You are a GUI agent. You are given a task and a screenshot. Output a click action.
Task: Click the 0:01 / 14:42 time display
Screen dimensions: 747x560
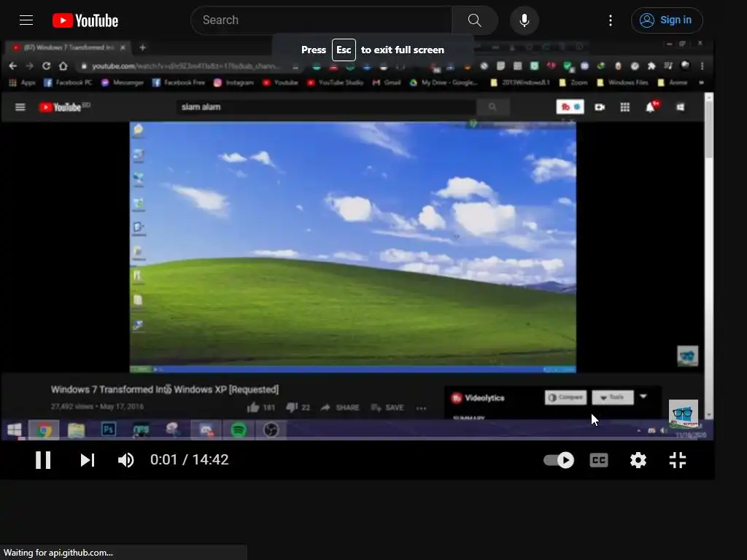pyautogui.click(x=189, y=459)
